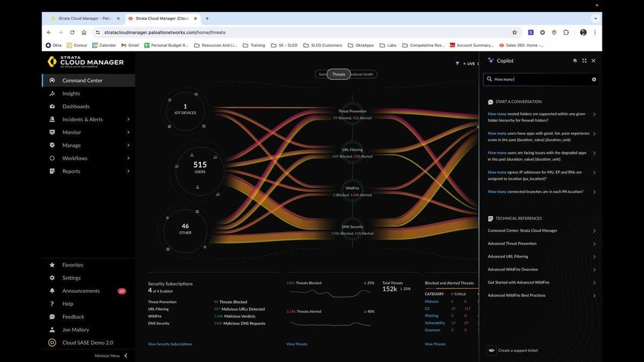
Task: Close the Copilot panel
Action: pos(594,61)
